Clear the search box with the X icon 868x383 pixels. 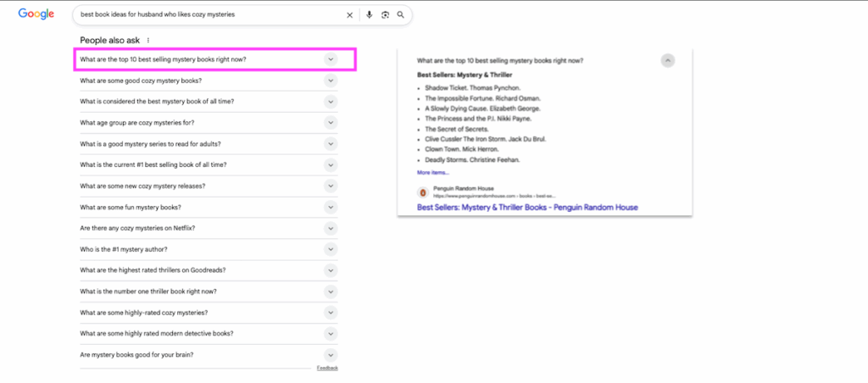pos(349,15)
